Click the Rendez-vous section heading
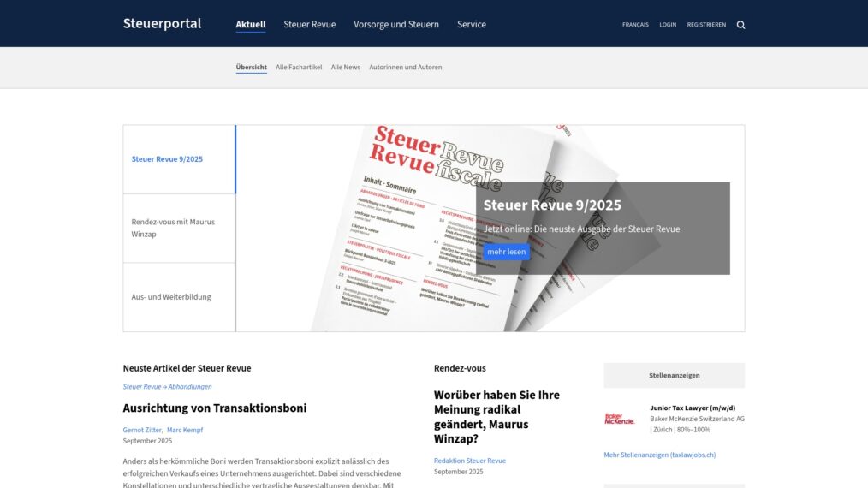Screen dimensions: 868x488 [460, 368]
